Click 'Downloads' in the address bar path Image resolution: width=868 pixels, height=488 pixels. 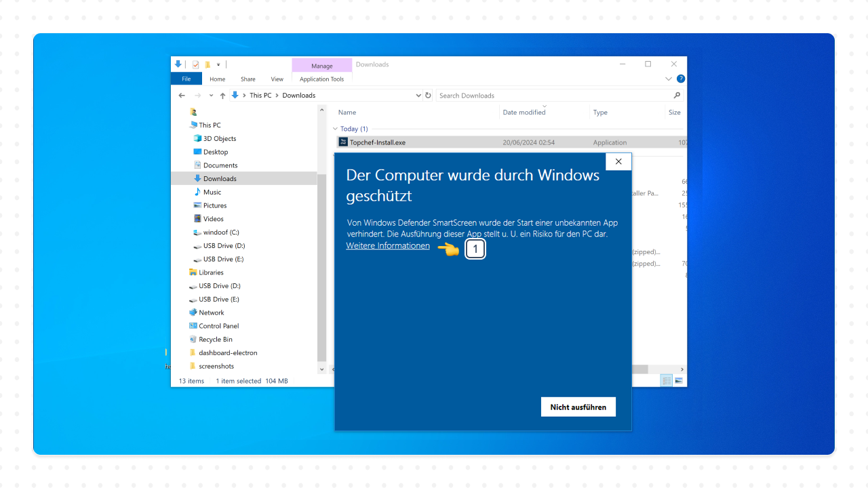299,96
